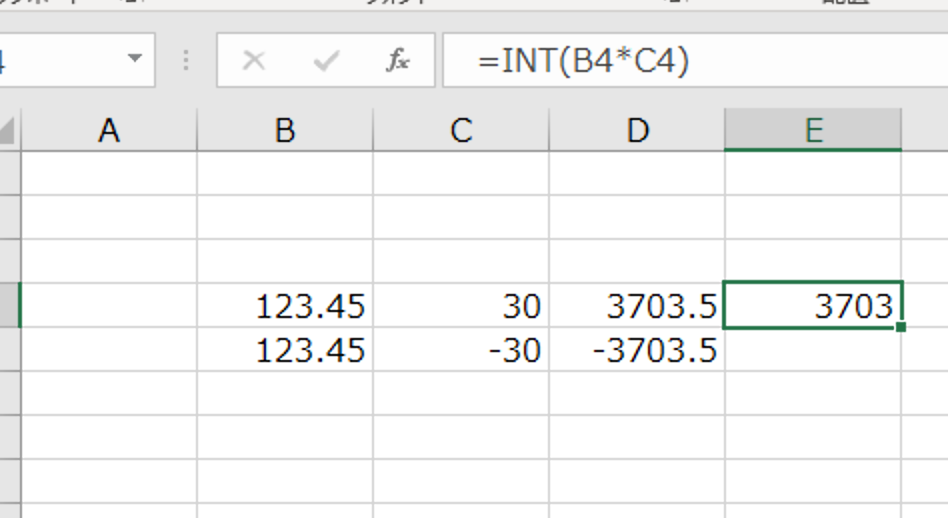Screen dimensions: 948x518
Task: Select empty cell in column E beside -3703.5
Action: 813,350
